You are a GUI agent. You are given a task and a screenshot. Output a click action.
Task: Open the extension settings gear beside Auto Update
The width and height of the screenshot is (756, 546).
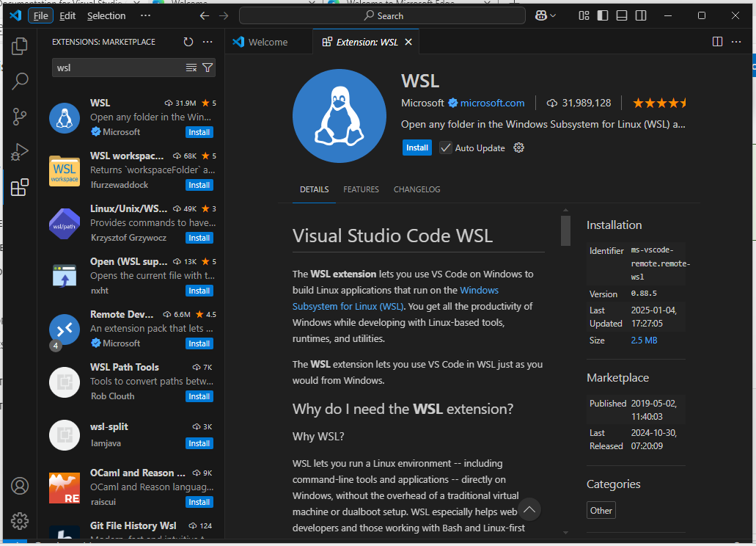pos(519,148)
